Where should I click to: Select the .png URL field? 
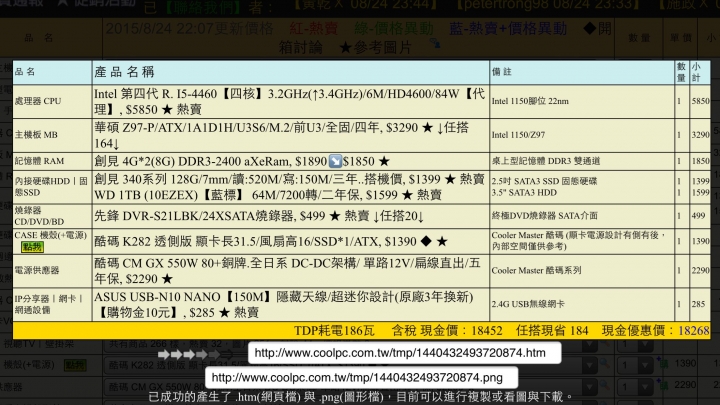[x=361, y=377]
